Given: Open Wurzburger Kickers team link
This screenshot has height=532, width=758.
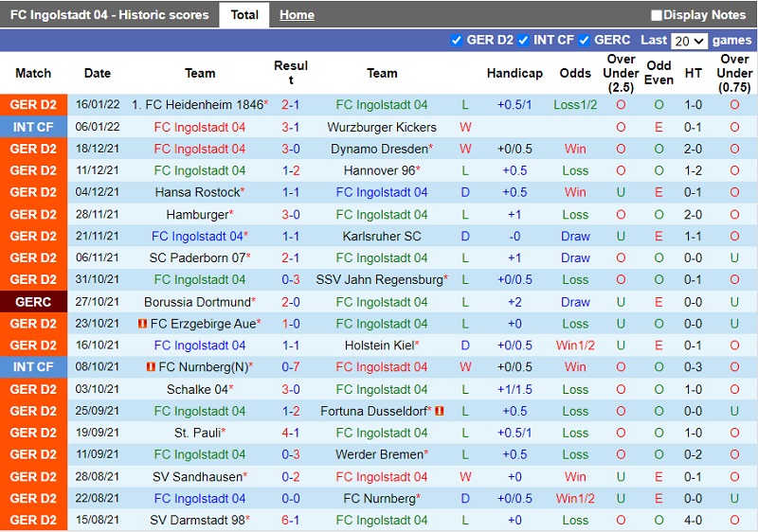Looking at the screenshot, I should point(382,127).
